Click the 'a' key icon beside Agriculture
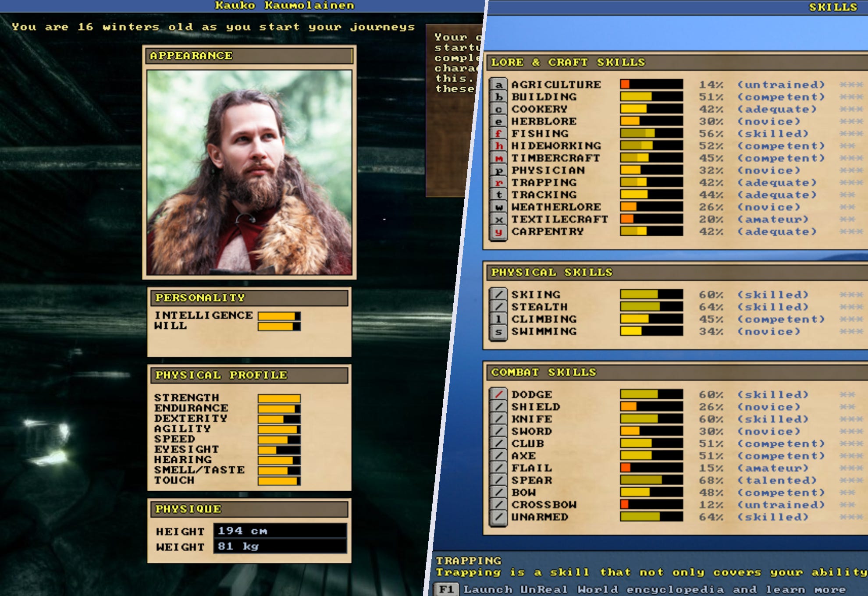The height and width of the screenshot is (596, 868). (x=498, y=85)
